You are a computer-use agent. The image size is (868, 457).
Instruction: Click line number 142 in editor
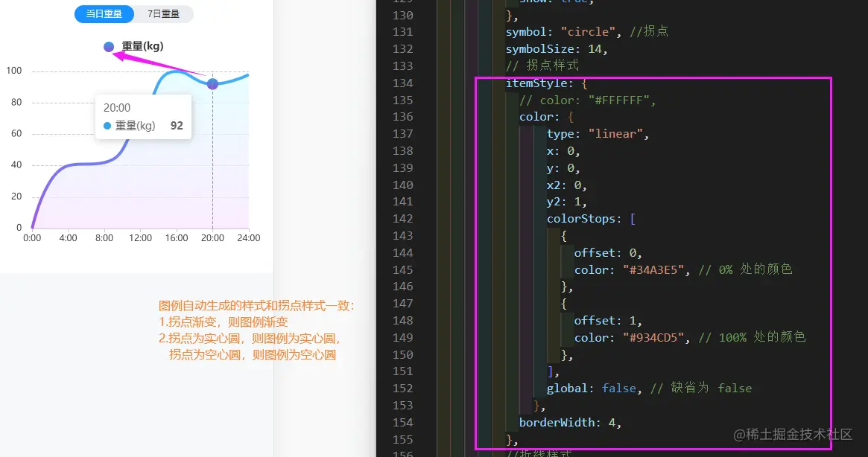tap(402, 219)
